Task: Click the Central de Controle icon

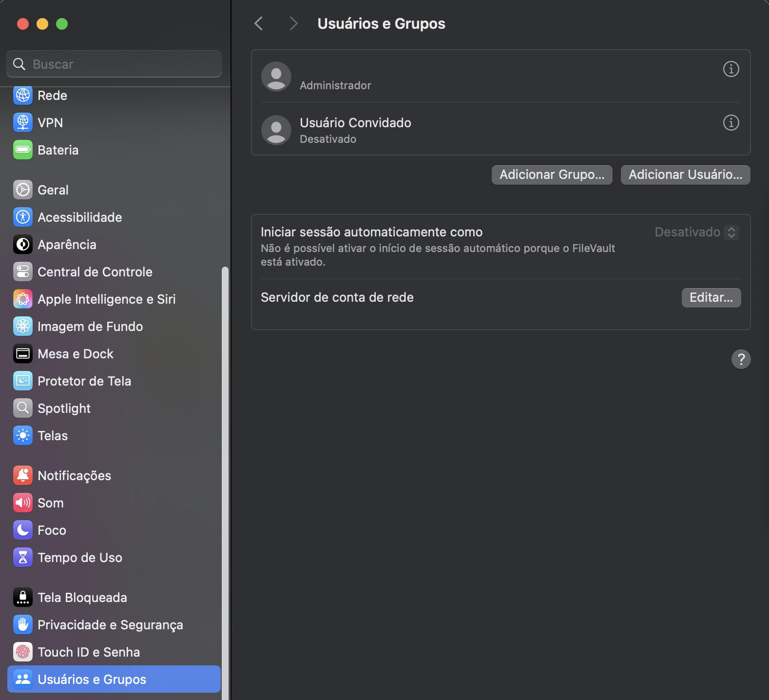Action: coord(23,272)
